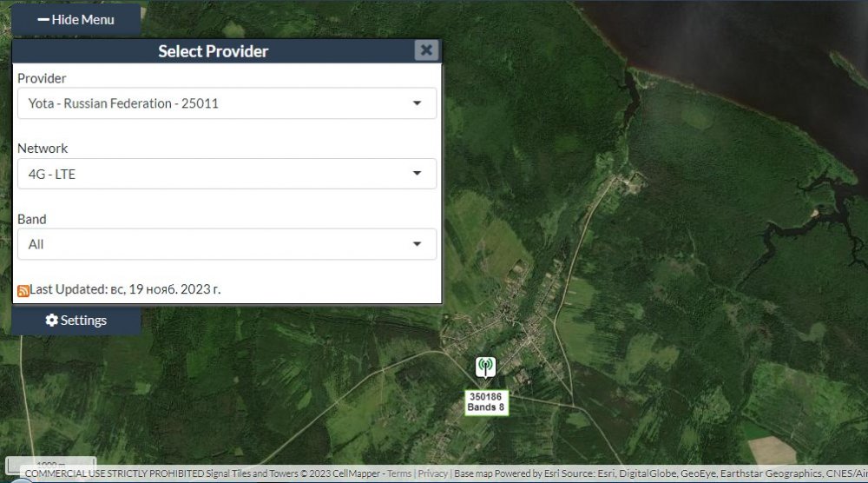Image resolution: width=868 pixels, height=483 pixels.
Task: Close the Select Provider panel
Action: click(x=425, y=50)
